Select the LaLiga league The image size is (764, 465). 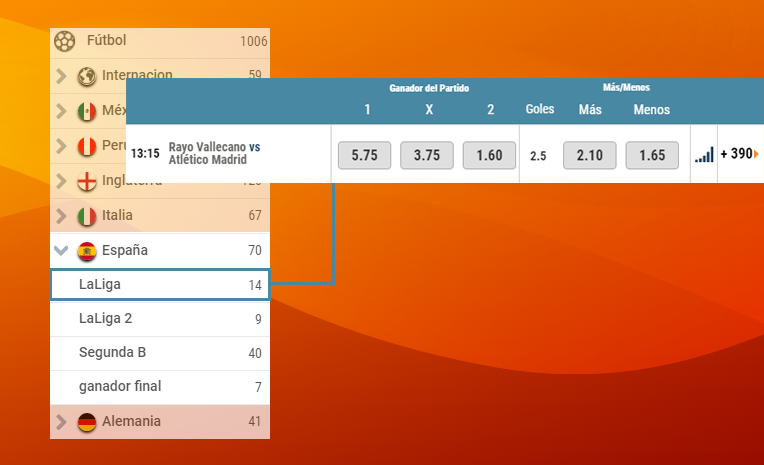tap(160, 285)
